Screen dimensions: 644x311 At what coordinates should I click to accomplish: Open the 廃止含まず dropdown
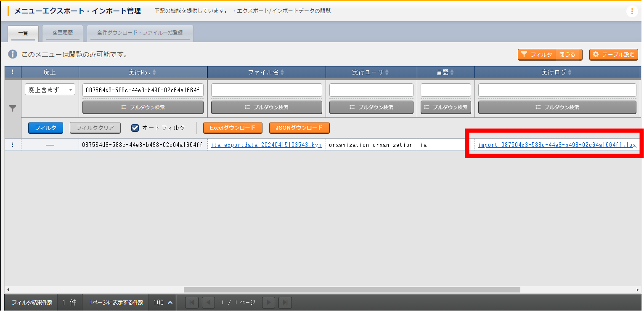[x=50, y=90]
